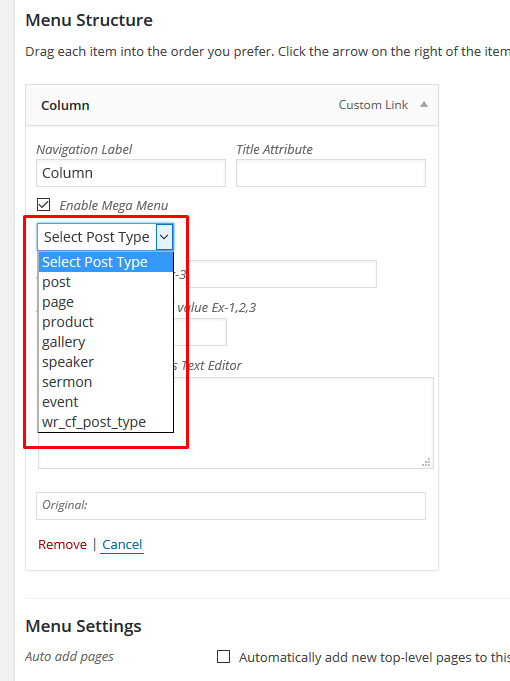
Task: Focus the Title Attribute input field
Action: (331, 173)
